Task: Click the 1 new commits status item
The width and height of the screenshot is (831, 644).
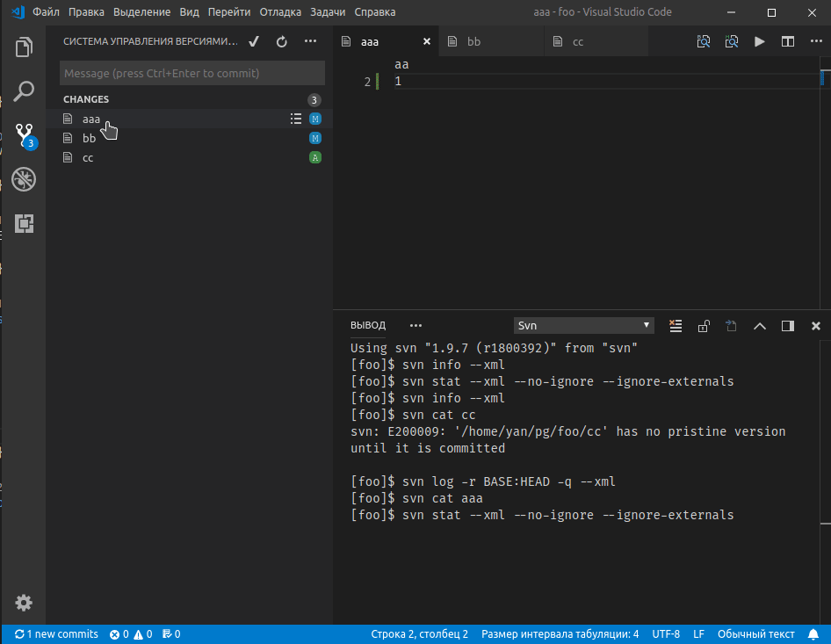Action: tap(56, 634)
